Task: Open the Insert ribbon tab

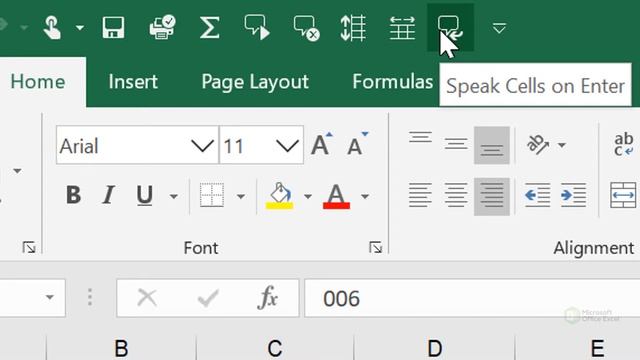Action: coord(133,82)
